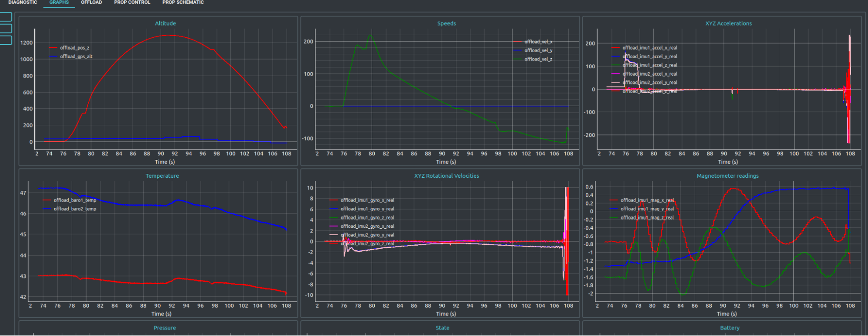Click offload_imu1_accel_y_real legend entry
The height and width of the screenshot is (336, 868).
644,57
